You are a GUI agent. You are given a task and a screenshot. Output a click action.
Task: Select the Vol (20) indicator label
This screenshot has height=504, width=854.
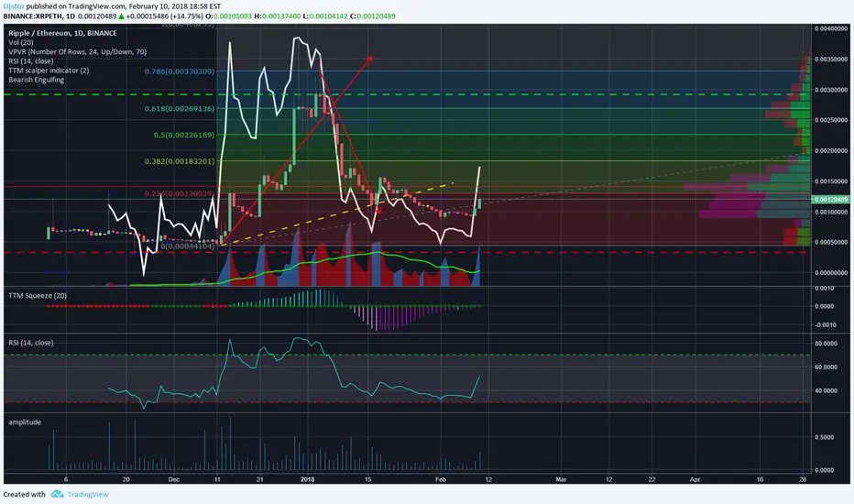coord(21,42)
